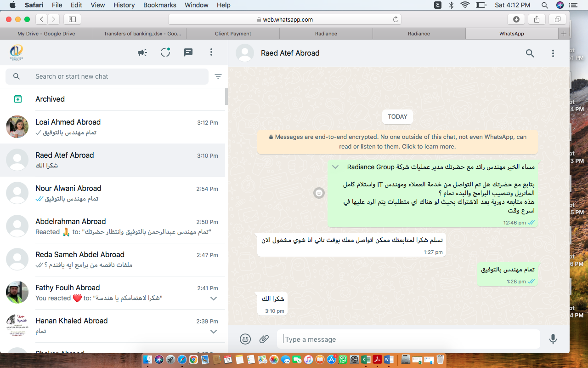Start a new chat using message icon
The height and width of the screenshot is (368, 588).
[x=188, y=52]
